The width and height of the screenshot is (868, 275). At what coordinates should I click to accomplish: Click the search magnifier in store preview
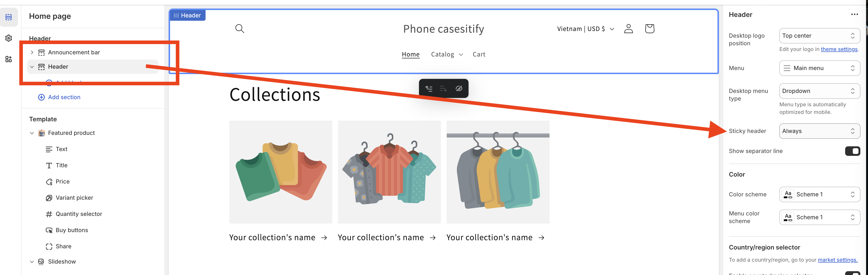[240, 29]
